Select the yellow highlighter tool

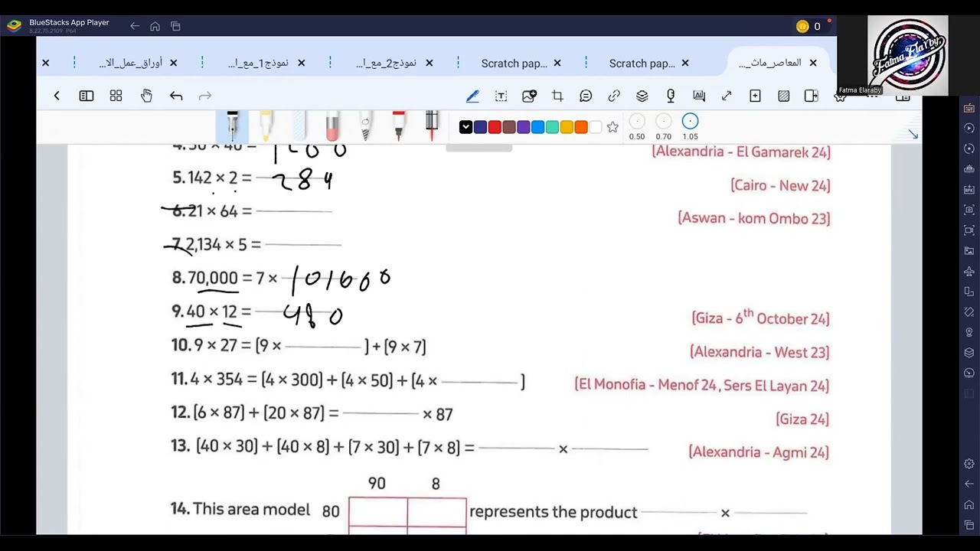266,126
